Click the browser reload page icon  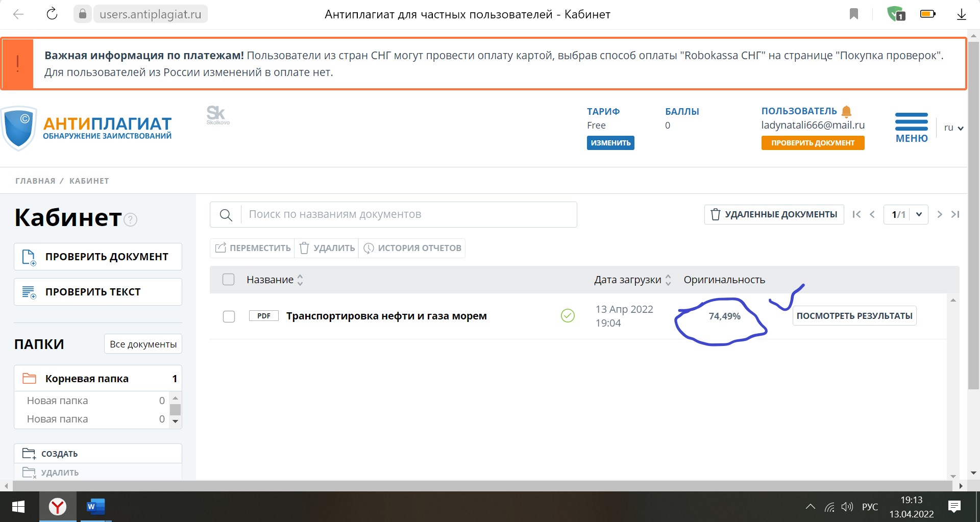52,14
